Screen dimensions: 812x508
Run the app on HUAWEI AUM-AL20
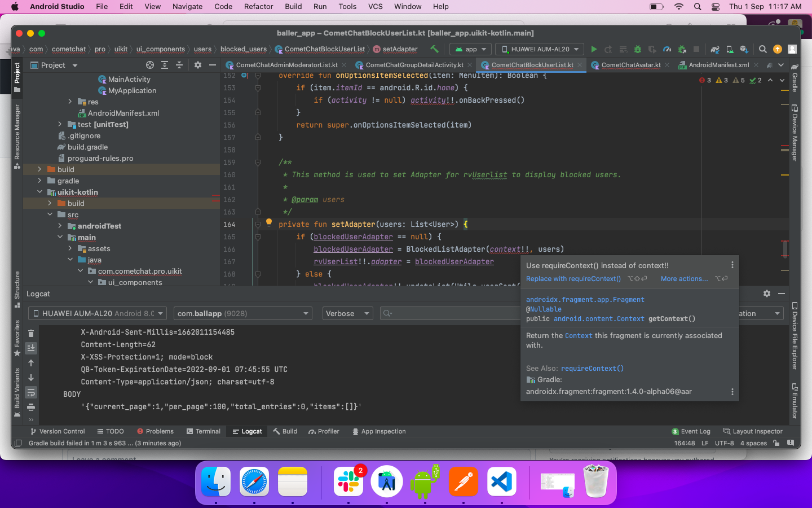point(594,49)
